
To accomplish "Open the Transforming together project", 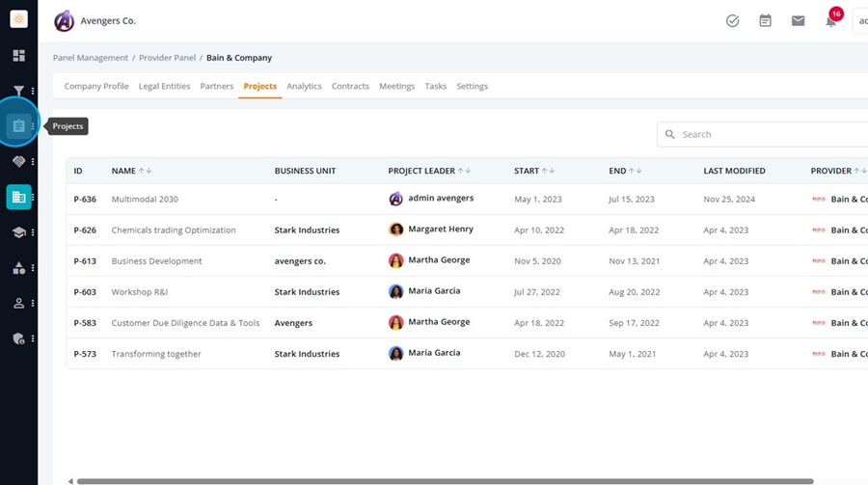I will pyautogui.click(x=156, y=354).
